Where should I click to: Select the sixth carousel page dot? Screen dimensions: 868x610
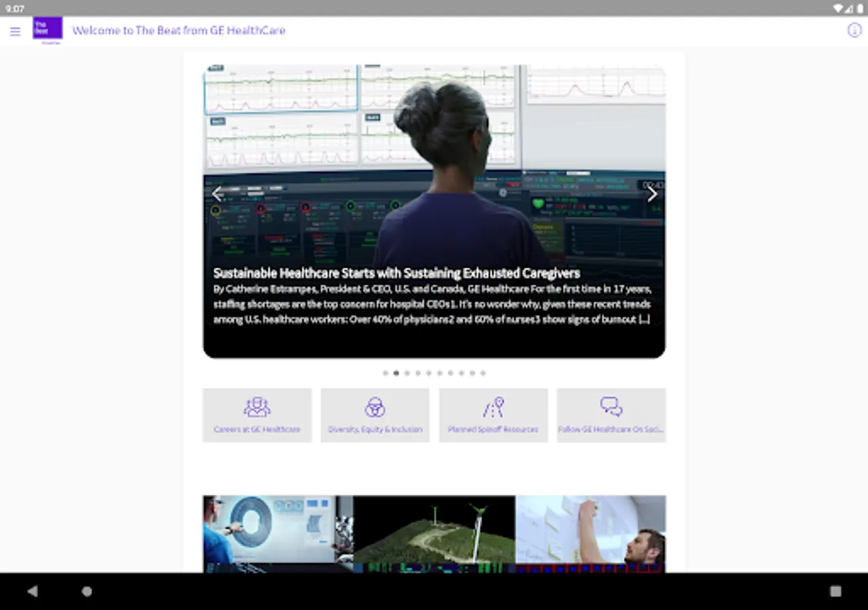pos(440,373)
